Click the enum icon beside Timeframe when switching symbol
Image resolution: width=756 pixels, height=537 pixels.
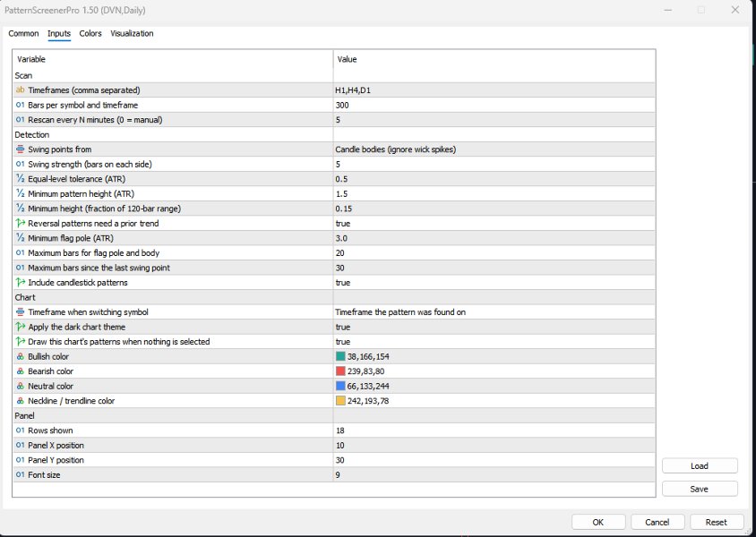20,312
